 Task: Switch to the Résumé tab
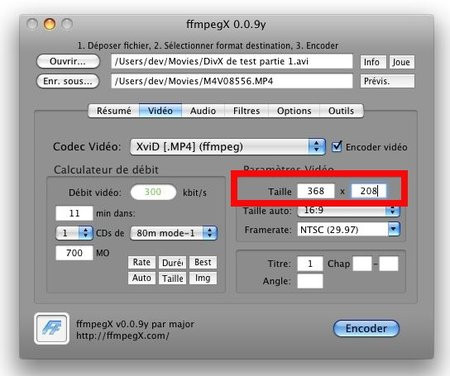[x=114, y=111]
